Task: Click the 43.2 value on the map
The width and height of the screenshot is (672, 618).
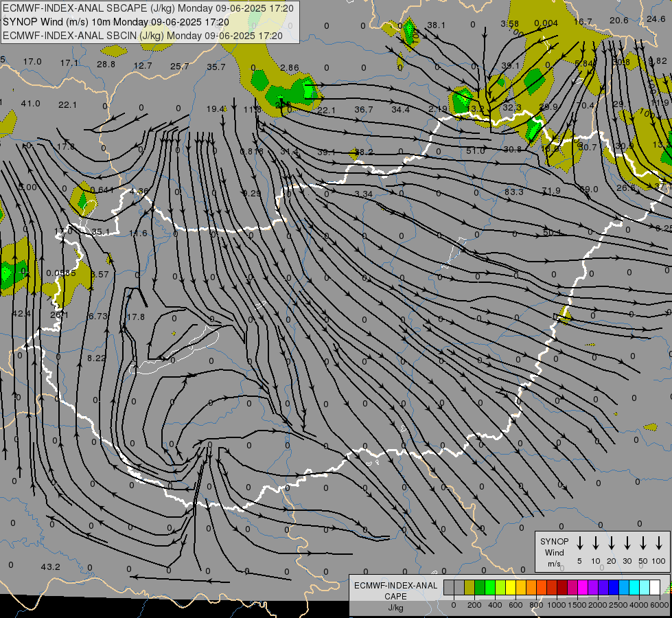Action: [x=51, y=566]
